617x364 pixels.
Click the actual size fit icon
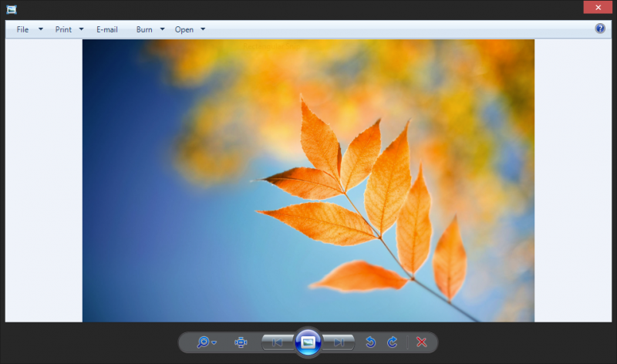[x=241, y=342]
